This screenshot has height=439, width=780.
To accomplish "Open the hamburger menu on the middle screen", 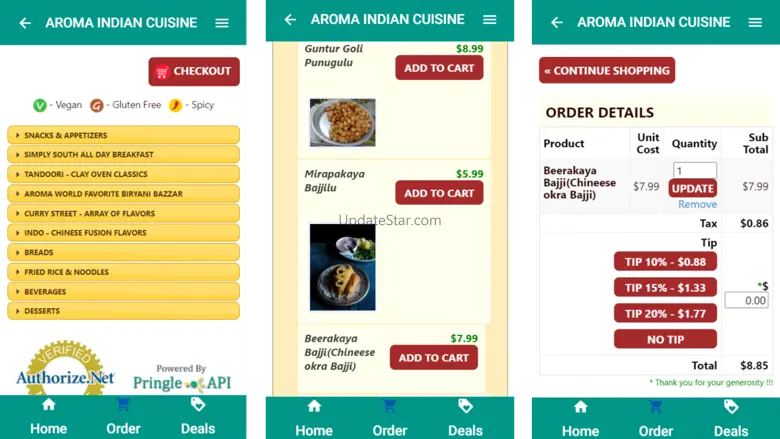I will pos(489,19).
